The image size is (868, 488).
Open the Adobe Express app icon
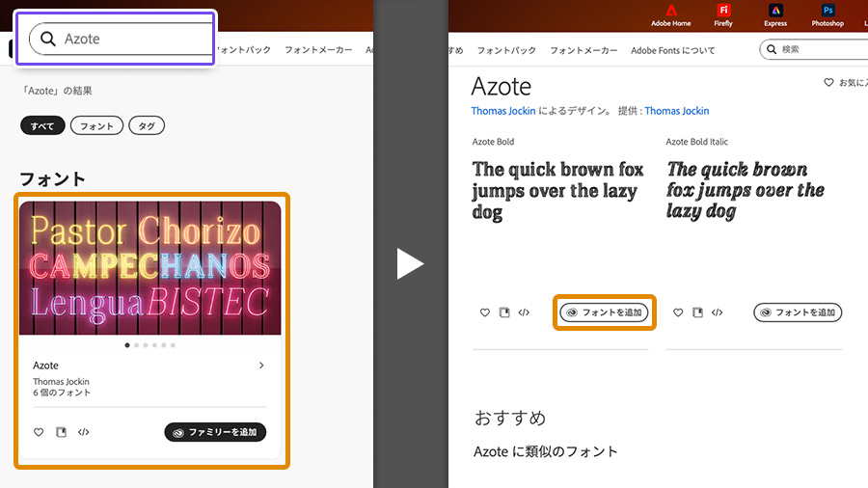(775, 15)
